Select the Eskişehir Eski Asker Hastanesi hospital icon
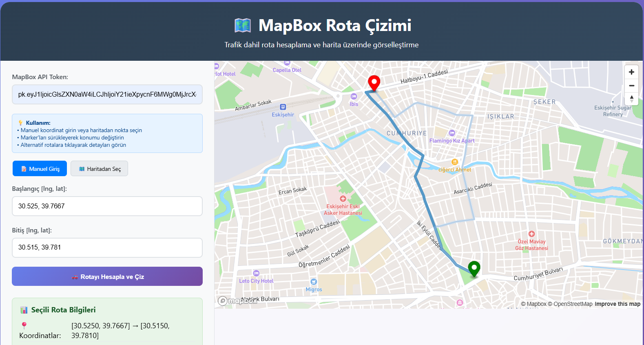 click(343, 199)
